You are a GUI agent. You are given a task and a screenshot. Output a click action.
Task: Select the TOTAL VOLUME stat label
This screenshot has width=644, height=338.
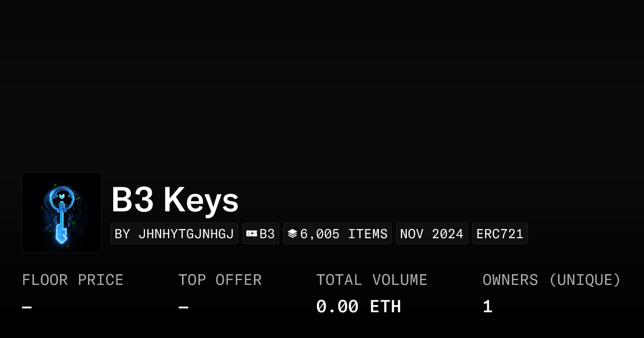coord(371,280)
